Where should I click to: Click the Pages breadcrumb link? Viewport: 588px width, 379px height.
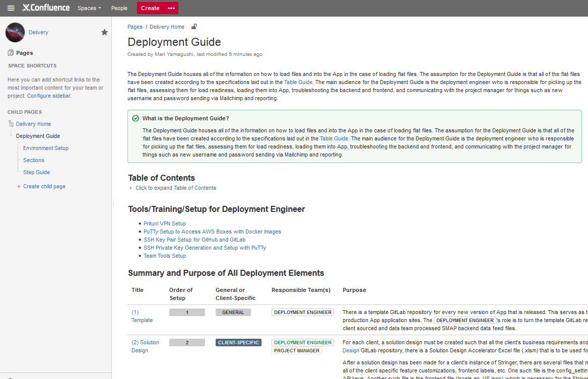[x=135, y=27]
